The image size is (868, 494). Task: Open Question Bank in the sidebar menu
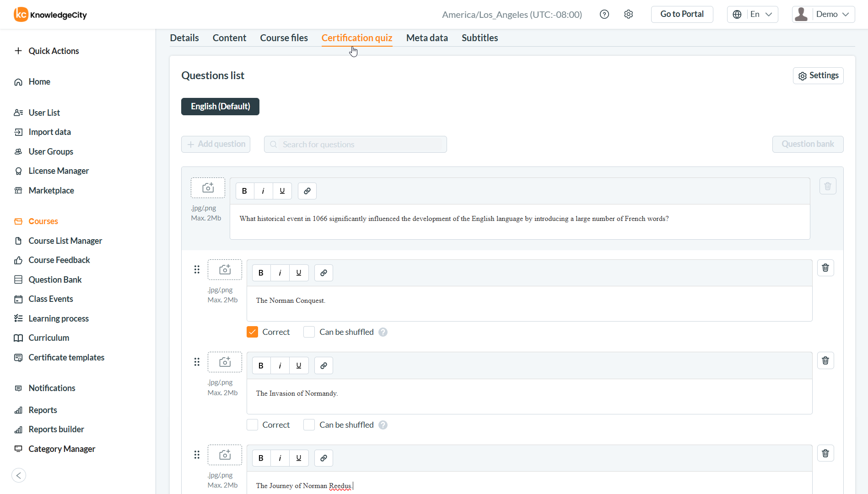point(55,279)
